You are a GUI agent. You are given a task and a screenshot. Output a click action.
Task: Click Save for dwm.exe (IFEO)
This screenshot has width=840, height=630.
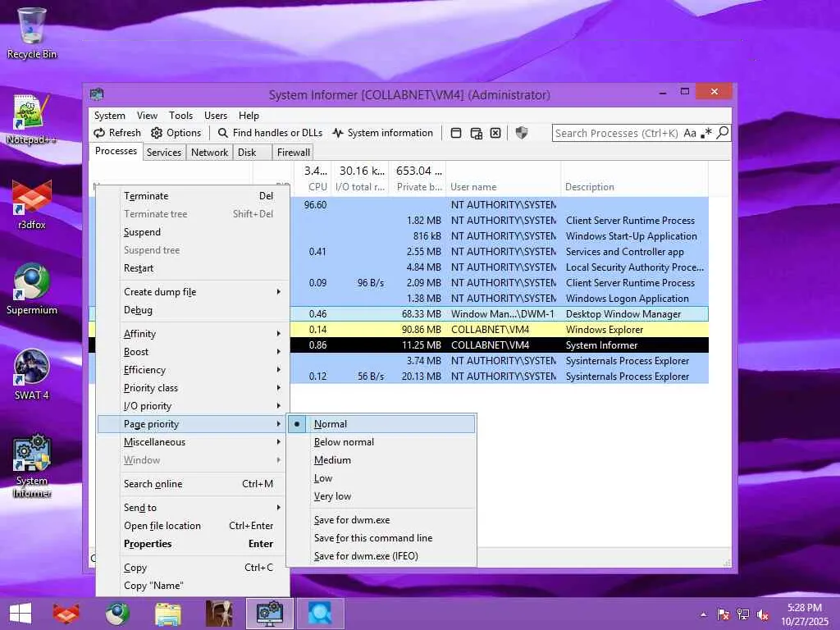[381, 556]
